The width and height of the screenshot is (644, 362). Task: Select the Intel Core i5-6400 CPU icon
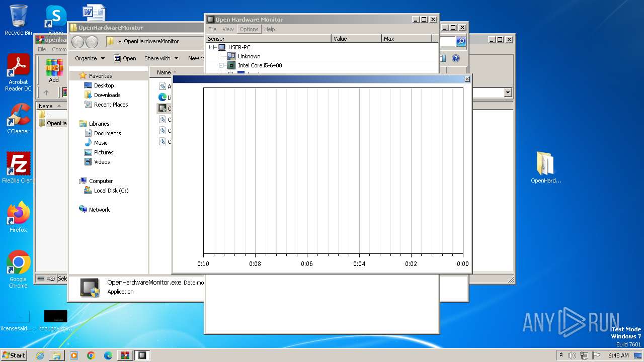pos(231,65)
